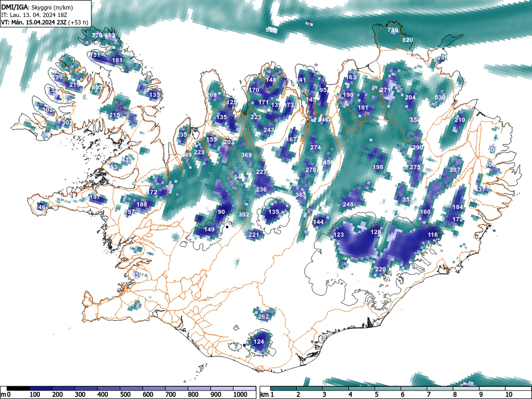The height and width of the screenshot is (399, 532).
Task: Click the '437' visibility value in the east
Action: 480,189
